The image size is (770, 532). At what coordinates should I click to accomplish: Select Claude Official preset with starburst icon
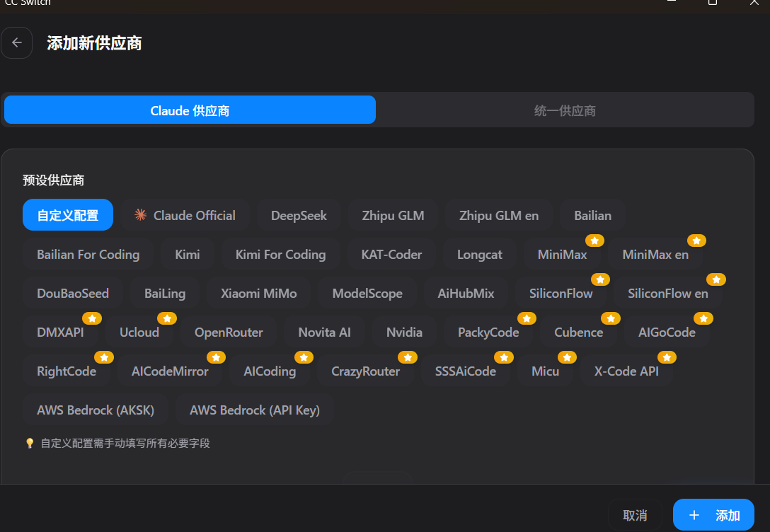point(185,216)
